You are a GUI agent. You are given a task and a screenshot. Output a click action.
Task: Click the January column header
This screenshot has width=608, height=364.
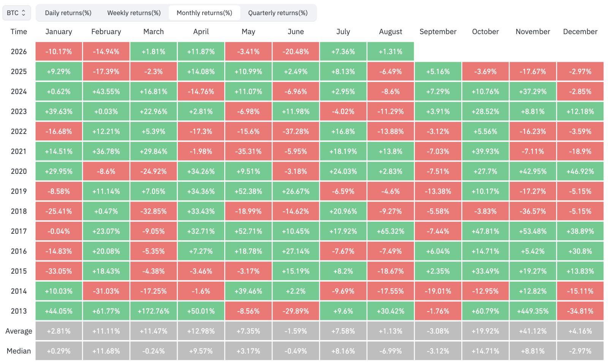coord(59,32)
